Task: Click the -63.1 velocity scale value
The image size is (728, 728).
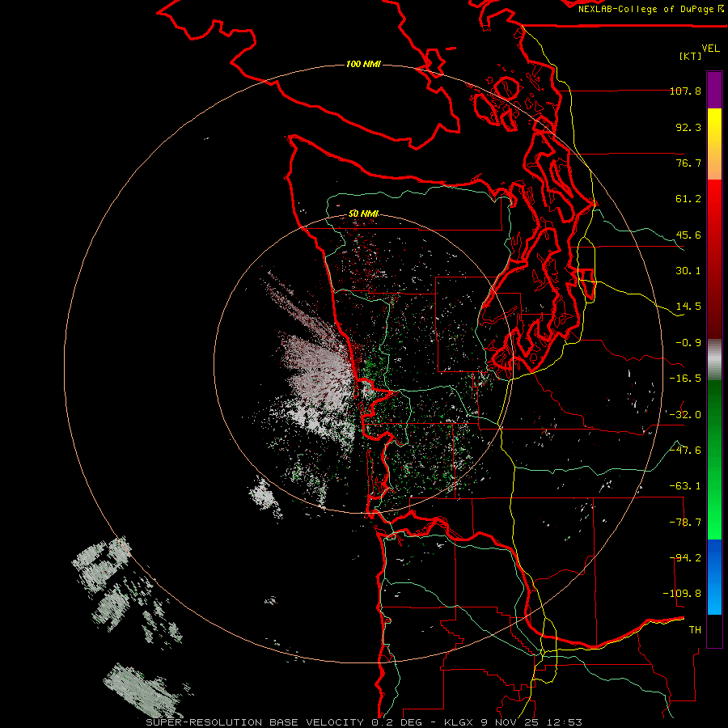Action: click(685, 486)
